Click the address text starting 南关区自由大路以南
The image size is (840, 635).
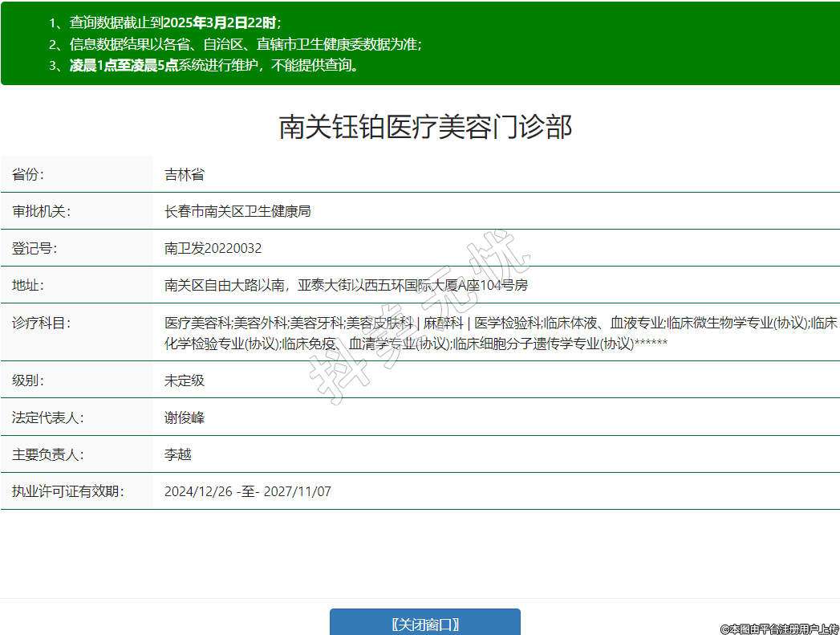point(346,285)
